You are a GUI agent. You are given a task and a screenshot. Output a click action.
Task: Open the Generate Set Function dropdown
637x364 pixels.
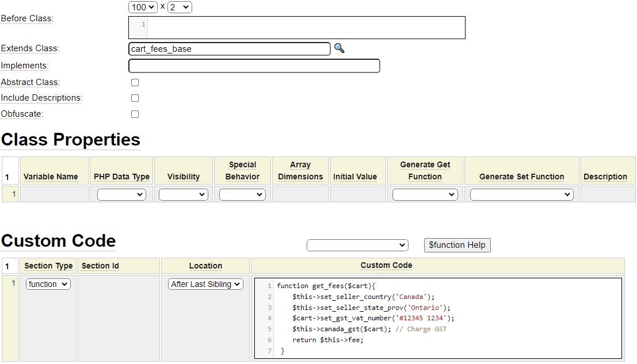[x=521, y=195]
